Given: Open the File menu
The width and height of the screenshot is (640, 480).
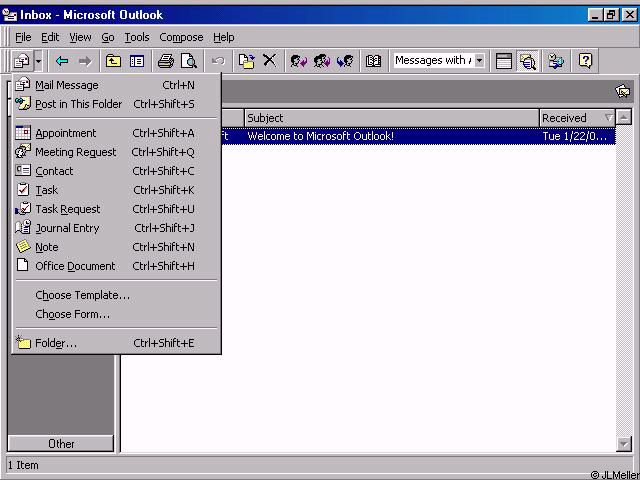Looking at the screenshot, I should (23, 37).
